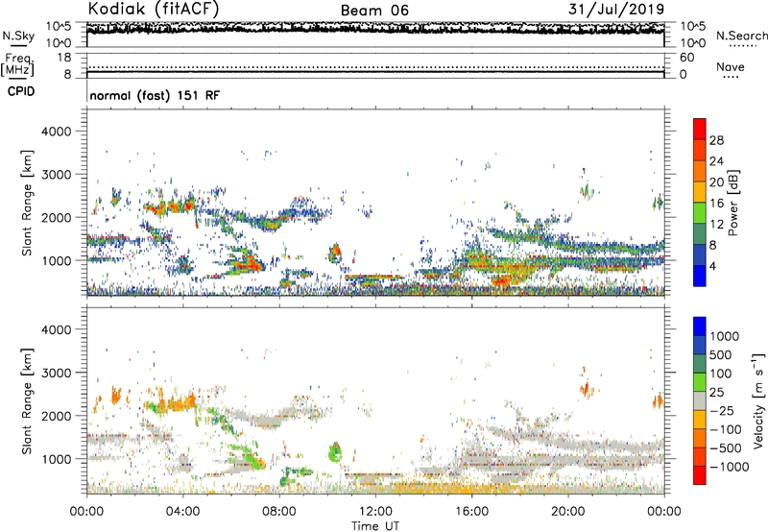The height and width of the screenshot is (532, 768).
Task: Click the 16 label on Power color bar
Action: (x=716, y=204)
